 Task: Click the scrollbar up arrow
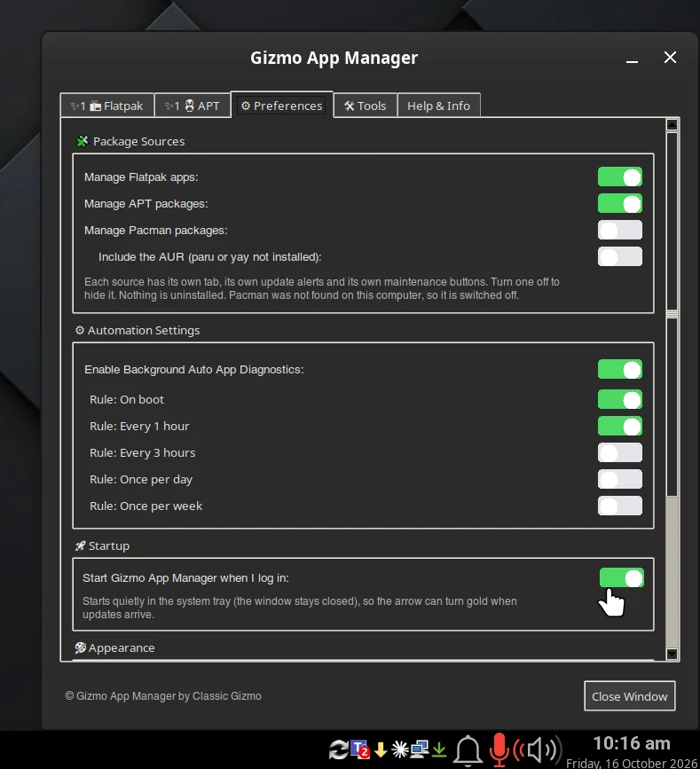point(672,124)
